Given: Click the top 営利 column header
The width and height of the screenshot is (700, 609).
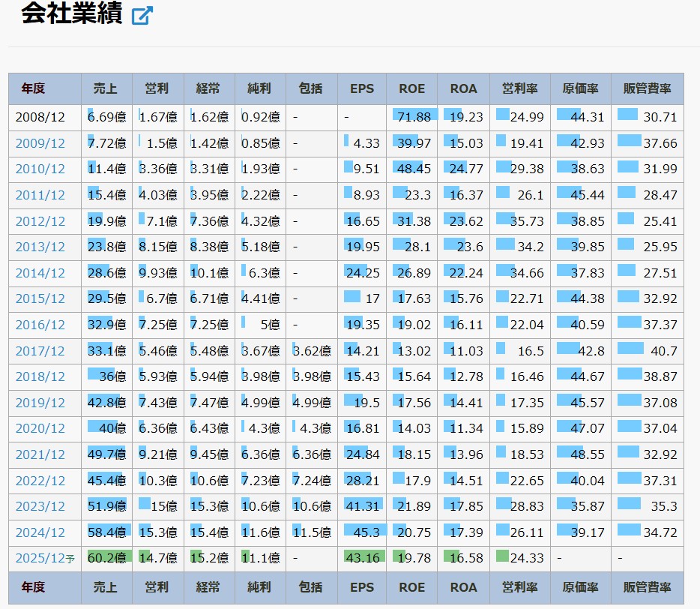Looking at the screenshot, I should (x=157, y=88).
